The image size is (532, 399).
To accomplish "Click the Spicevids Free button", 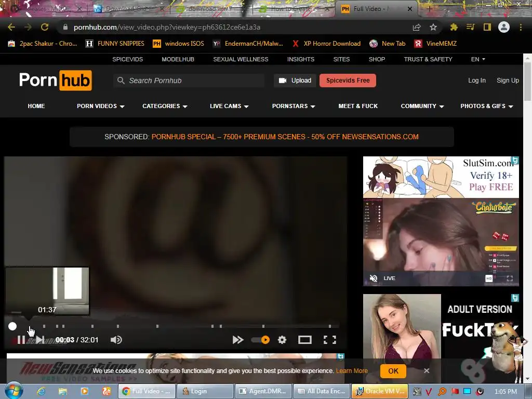I will [x=348, y=81].
